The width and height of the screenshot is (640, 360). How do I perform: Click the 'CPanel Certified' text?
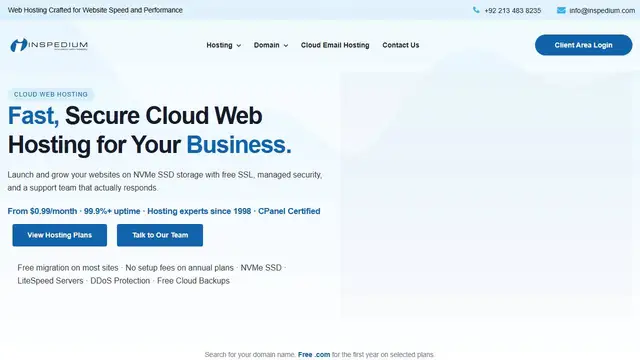point(289,211)
